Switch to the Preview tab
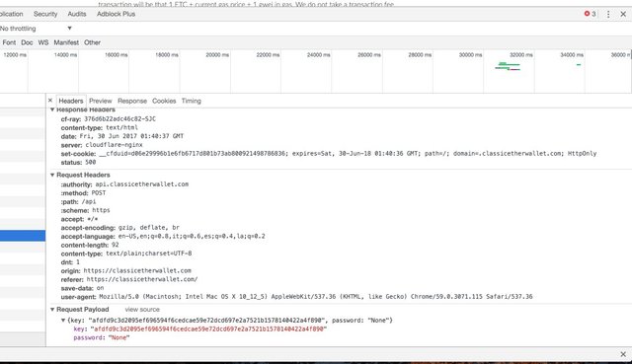 tap(101, 101)
